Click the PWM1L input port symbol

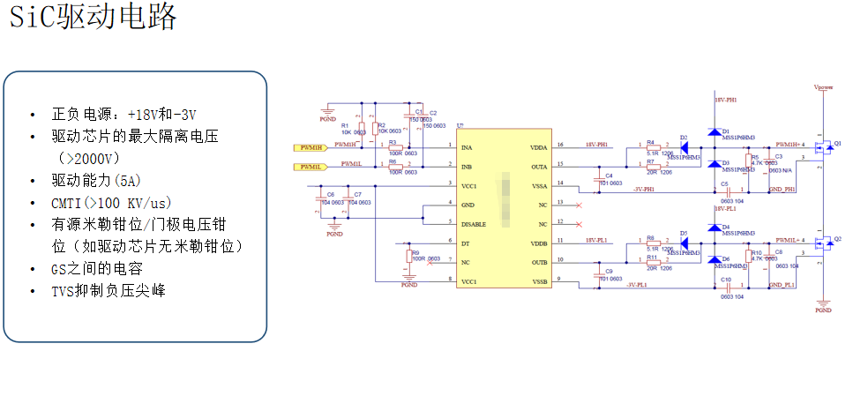coord(310,167)
